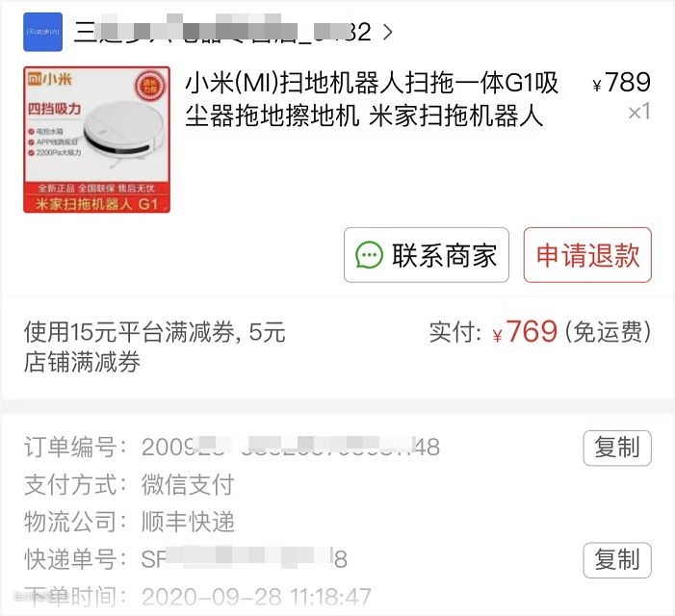Screen dimensions: 675x616
Task: Copy the SF tracking number with 复制
Action: (x=617, y=559)
